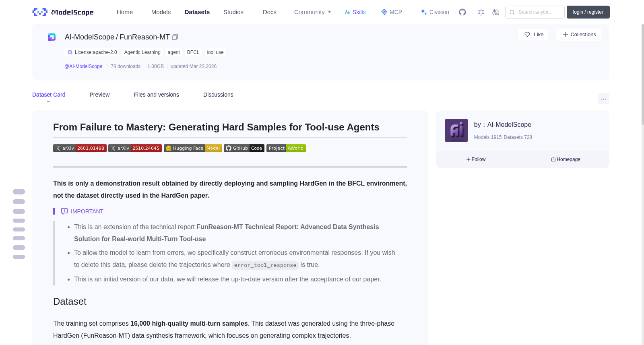Add the dataset to Collections
This screenshot has height=345, width=644.
(x=579, y=35)
